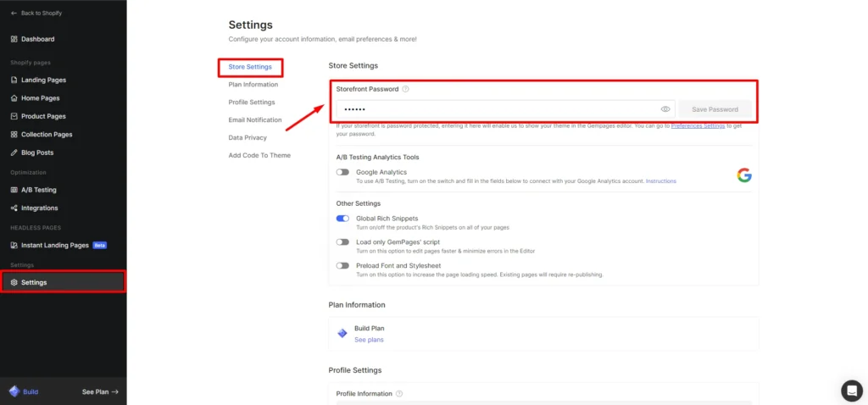Click the Build gem icon at sidebar bottom
The width and height of the screenshot is (868, 405).
pyautogui.click(x=14, y=391)
